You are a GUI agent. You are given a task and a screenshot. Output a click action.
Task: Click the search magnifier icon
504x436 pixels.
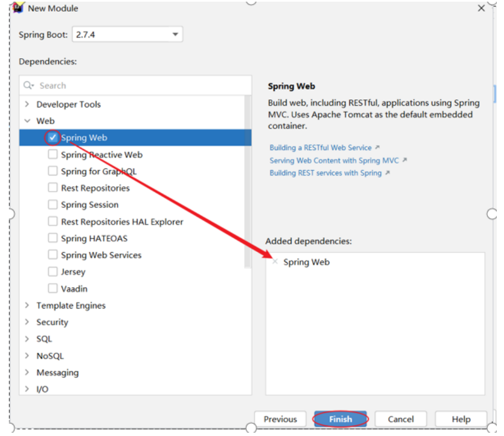coord(28,85)
